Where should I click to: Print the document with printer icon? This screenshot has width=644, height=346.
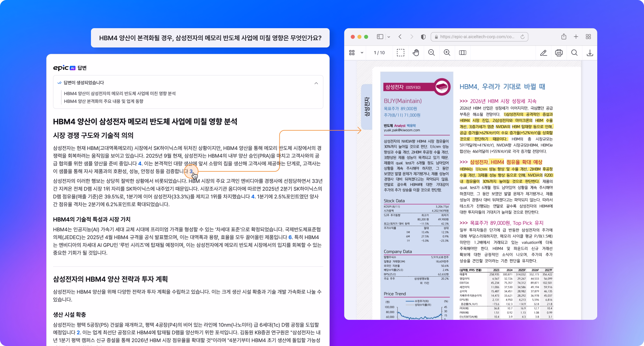click(559, 53)
